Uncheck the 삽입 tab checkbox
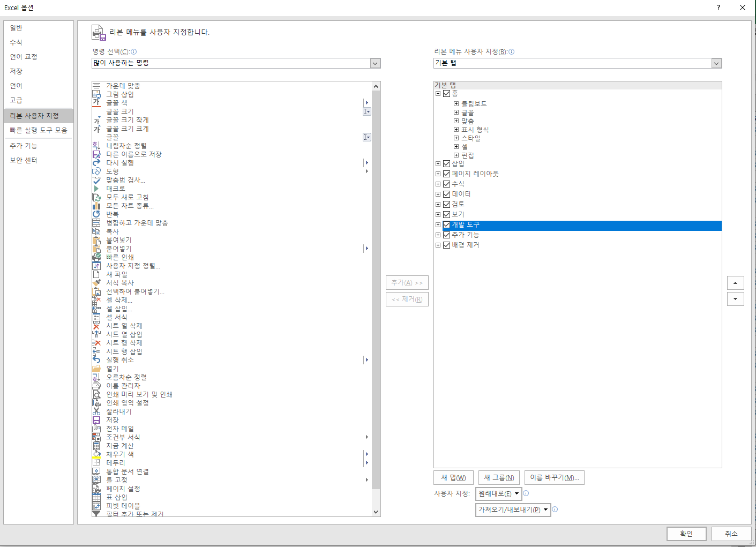756x547 pixels. (x=446, y=163)
